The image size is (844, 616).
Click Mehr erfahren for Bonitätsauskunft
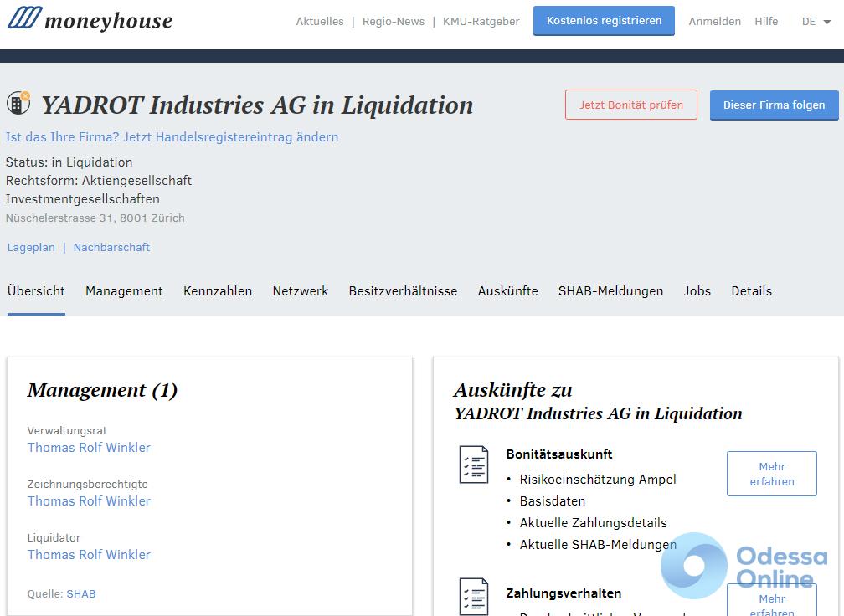pos(771,474)
